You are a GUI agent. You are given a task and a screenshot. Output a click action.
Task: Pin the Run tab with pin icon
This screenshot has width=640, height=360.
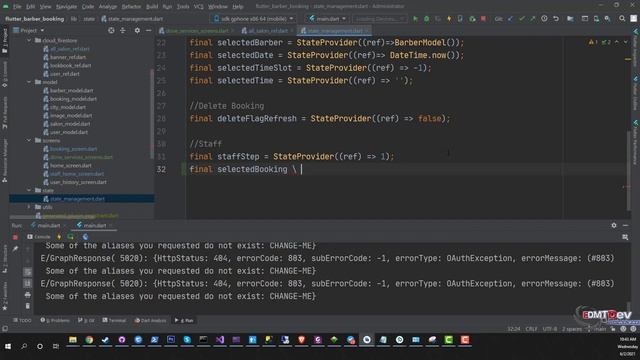15,249
